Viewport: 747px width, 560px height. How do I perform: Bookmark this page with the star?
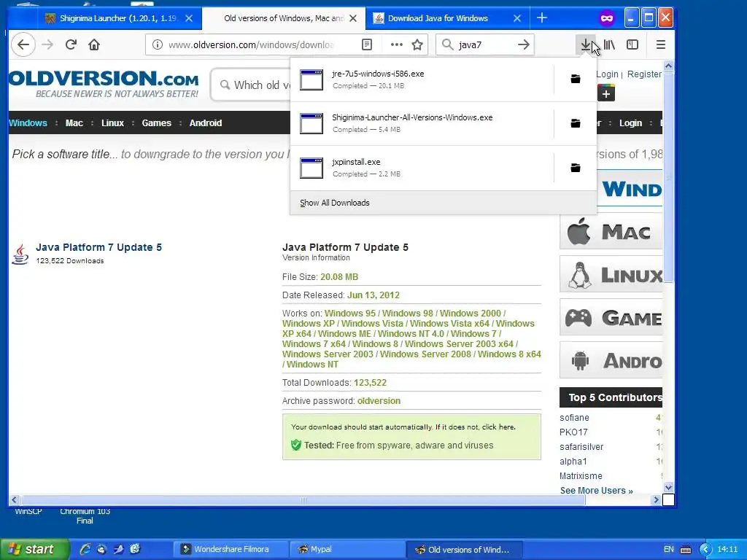[417, 44]
